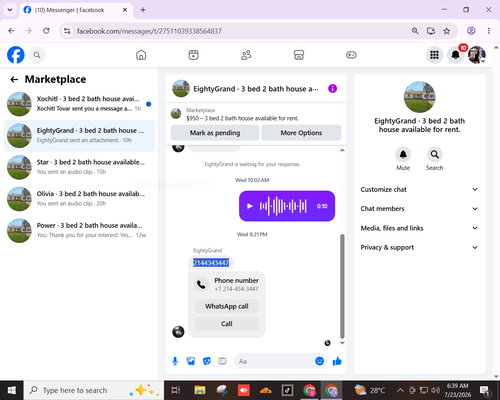The height and width of the screenshot is (400, 500).
Task: Click the Facebook search magnifier icon
Action: point(37,55)
